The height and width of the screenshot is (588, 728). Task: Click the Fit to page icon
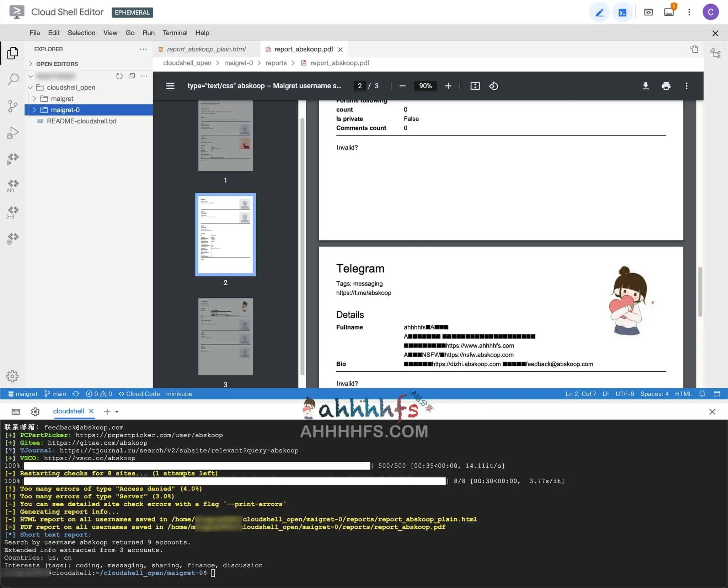(x=475, y=86)
